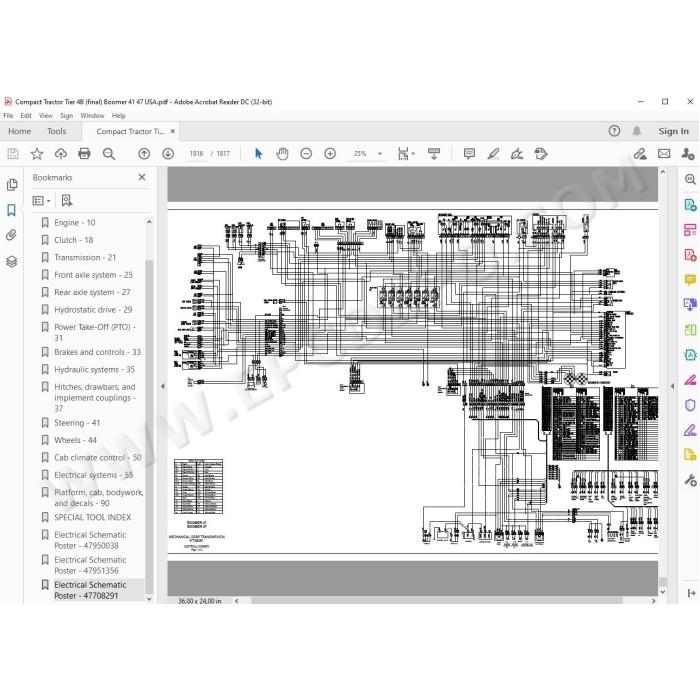
Task: Open the Window menu
Action: click(x=92, y=116)
